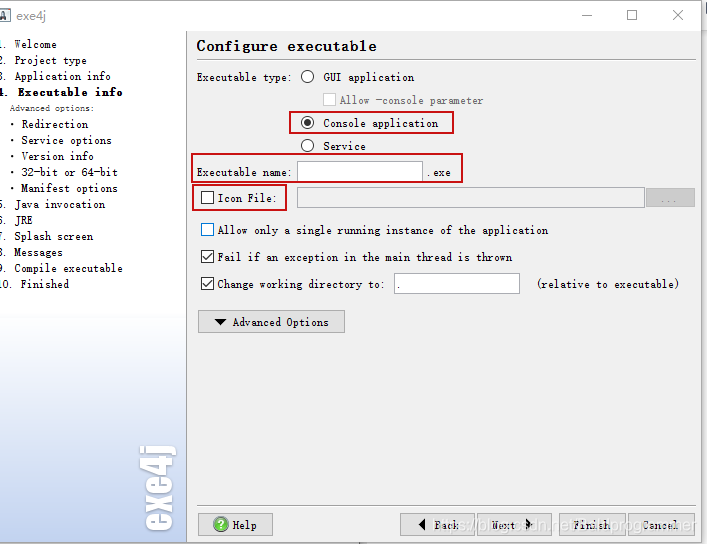This screenshot has height=544, width=707.
Task: Toggle Fail if exception thrown checkbox
Action: [207, 257]
